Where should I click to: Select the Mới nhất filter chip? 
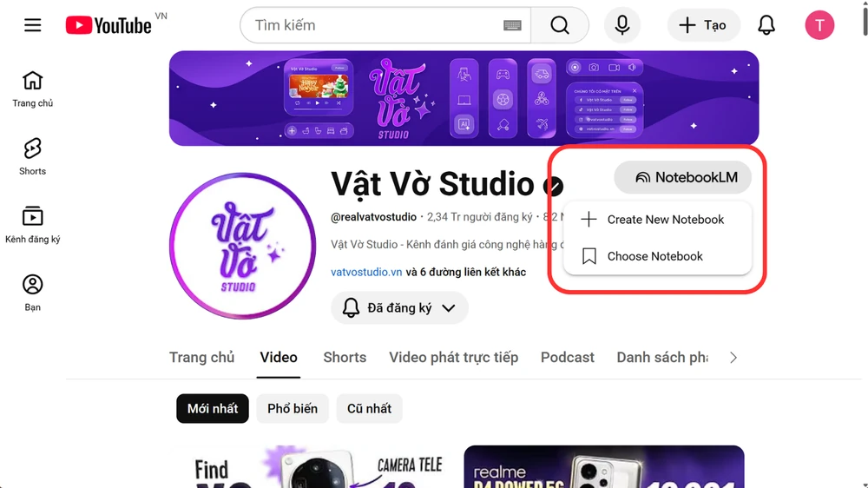[213, 409]
